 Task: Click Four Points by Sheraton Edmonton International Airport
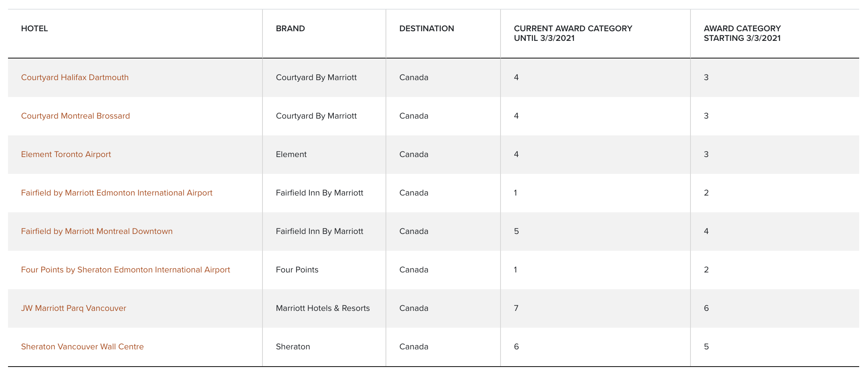point(125,270)
